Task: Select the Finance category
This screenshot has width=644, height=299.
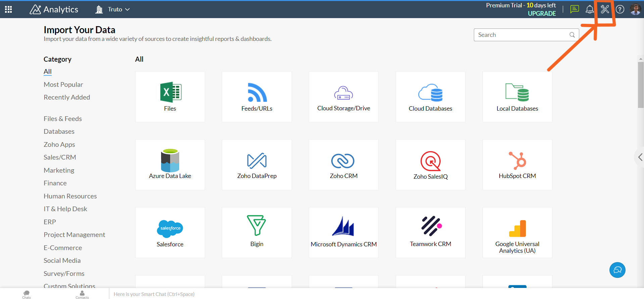Action: [x=55, y=183]
